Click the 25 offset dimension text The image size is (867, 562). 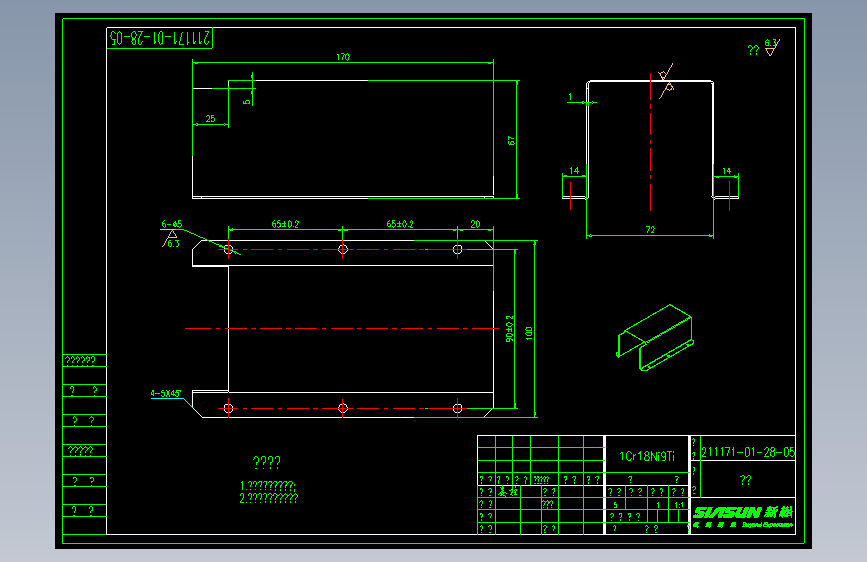coord(210,118)
